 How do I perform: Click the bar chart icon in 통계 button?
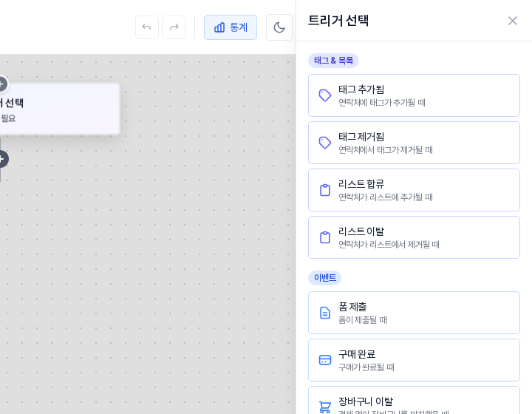pyautogui.click(x=219, y=27)
